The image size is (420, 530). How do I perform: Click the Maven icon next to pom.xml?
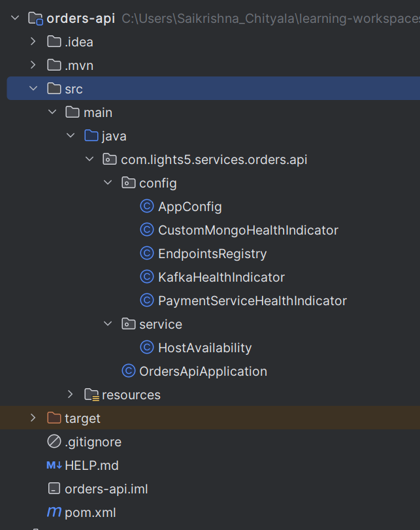click(53, 512)
